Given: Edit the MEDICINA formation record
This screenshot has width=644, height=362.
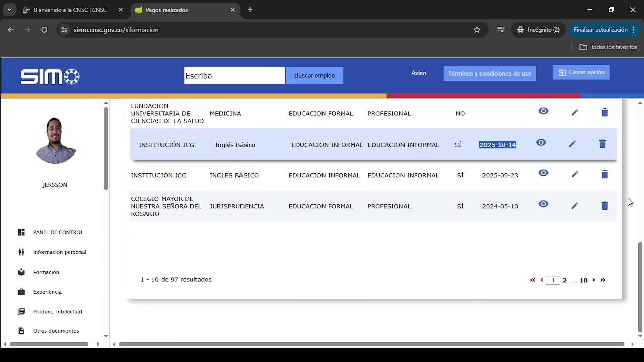Looking at the screenshot, I should tap(575, 112).
